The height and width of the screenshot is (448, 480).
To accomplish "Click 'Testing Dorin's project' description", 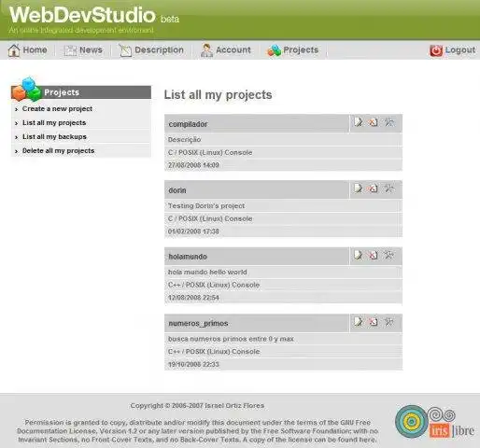I will pyautogui.click(x=206, y=205).
